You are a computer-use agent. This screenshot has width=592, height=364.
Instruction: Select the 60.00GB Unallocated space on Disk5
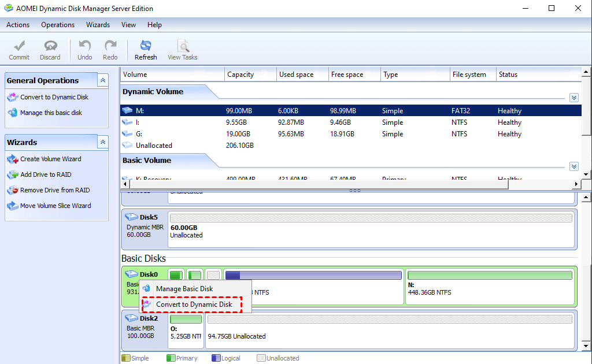pyautogui.click(x=371, y=230)
